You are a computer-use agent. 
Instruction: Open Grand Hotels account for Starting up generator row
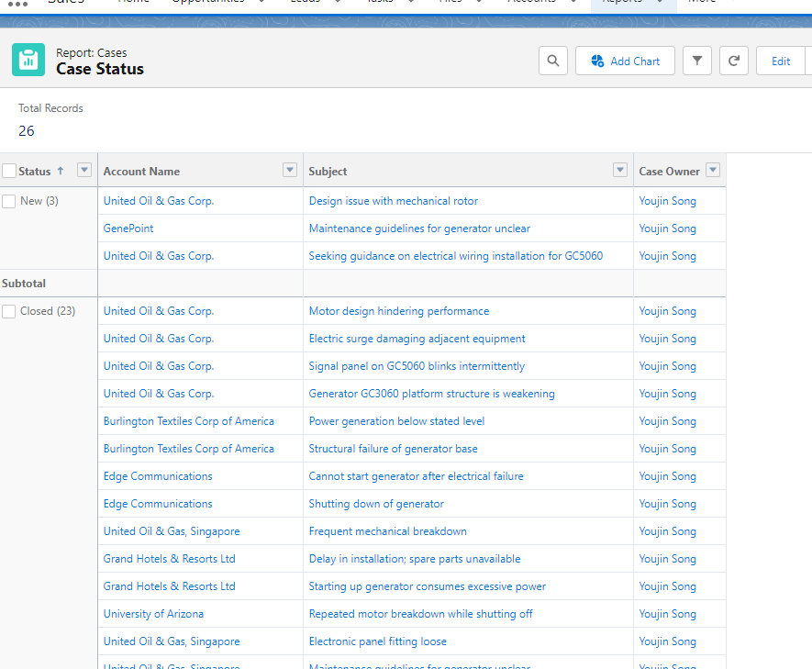coord(170,586)
